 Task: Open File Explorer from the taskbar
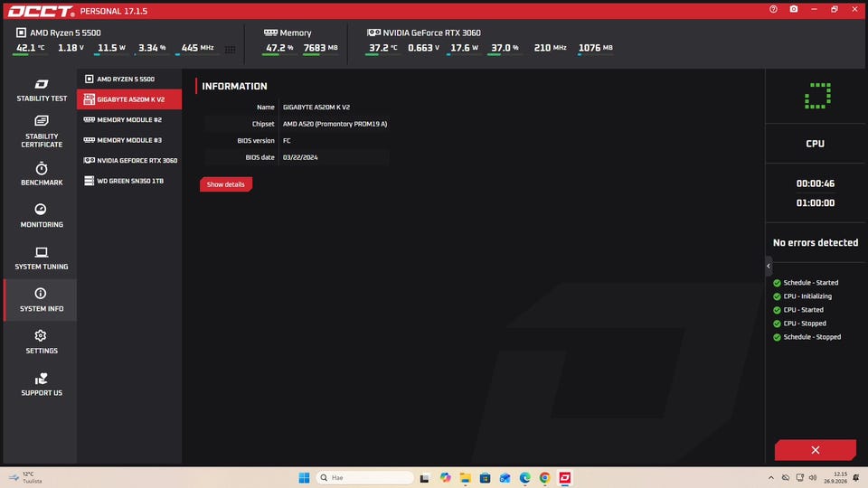point(465,477)
